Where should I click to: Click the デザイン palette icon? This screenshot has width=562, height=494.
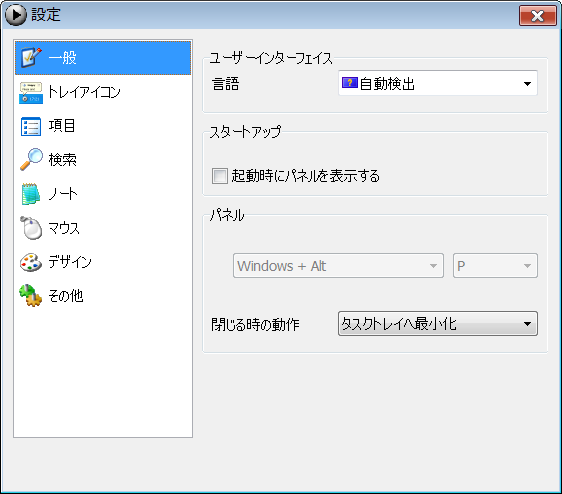(31, 262)
